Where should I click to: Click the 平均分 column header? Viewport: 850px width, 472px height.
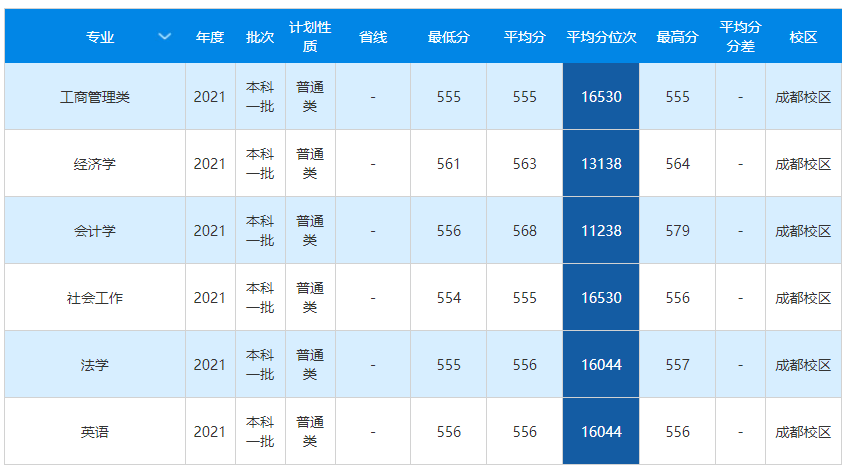click(x=525, y=37)
